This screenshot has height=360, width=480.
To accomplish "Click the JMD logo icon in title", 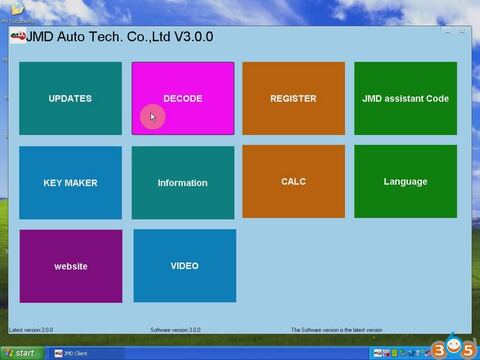I will click(18, 36).
